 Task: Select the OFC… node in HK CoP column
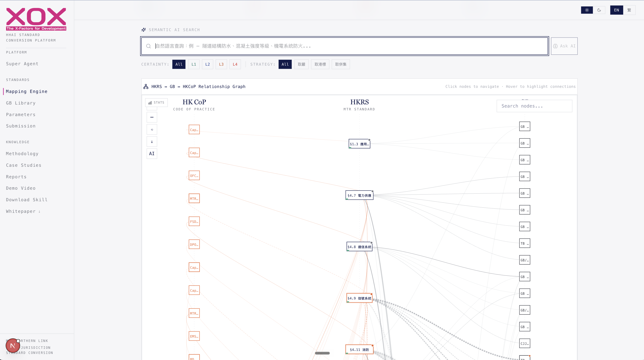pyautogui.click(x=194, y=175)
